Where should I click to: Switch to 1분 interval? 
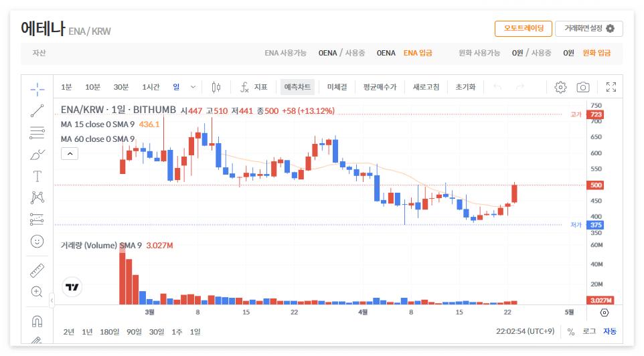coord(66,87)
